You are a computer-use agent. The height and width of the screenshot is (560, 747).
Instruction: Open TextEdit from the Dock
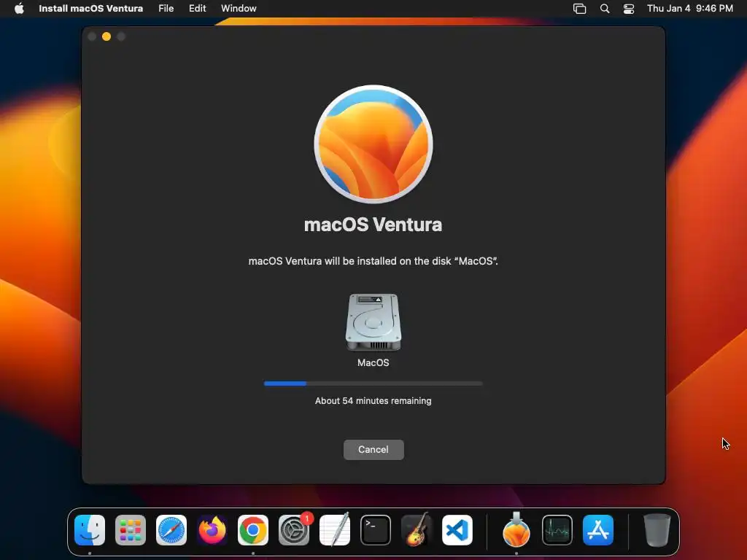coord(334,529)
